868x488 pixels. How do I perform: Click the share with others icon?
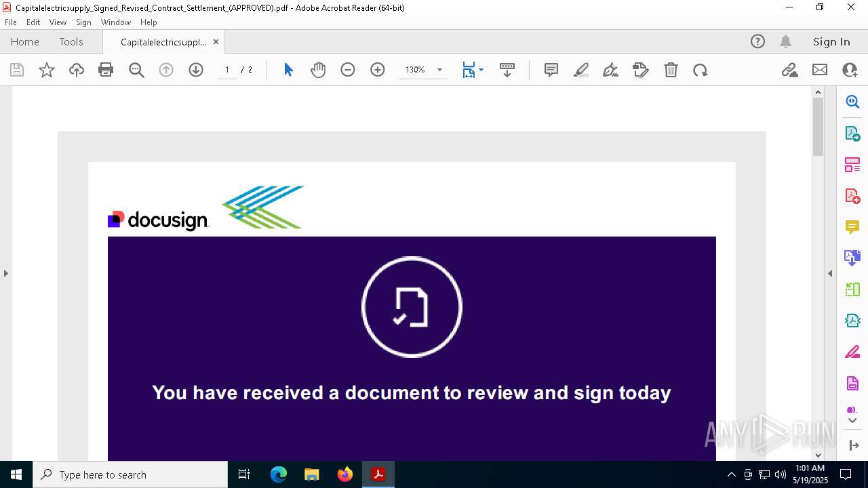850,70
